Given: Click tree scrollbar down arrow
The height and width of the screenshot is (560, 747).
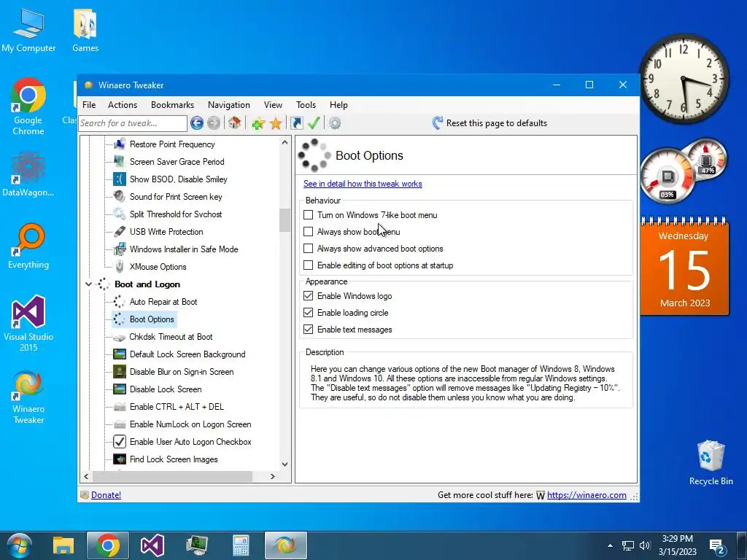Looking at the screenshot, I should tap(285, 464).
